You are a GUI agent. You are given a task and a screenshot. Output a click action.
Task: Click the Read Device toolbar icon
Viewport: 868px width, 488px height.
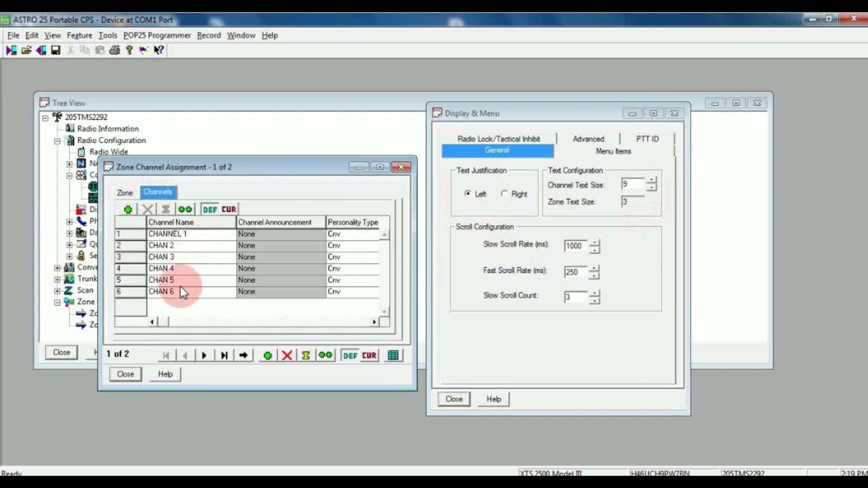coord(12,50)
